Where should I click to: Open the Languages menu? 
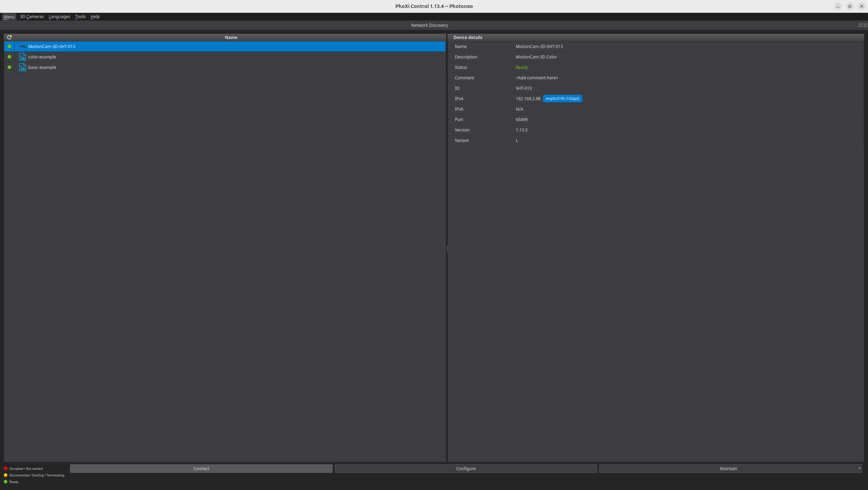(59, 16)
